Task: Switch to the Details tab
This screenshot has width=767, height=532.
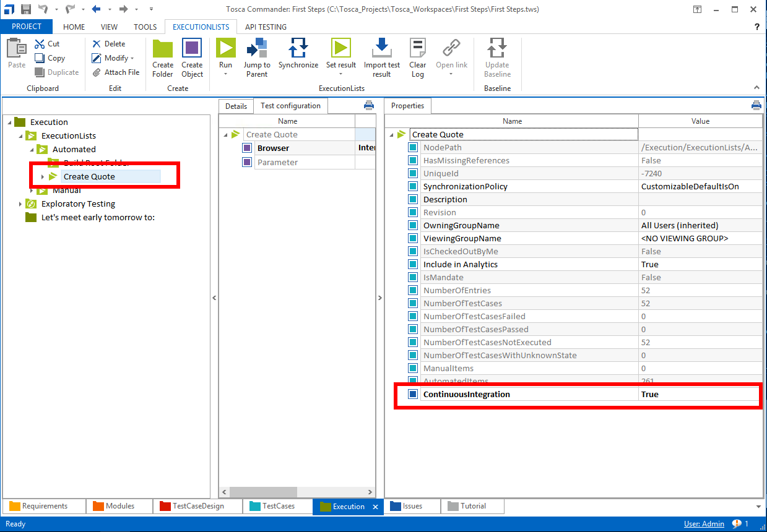Action: coord(236,106)
